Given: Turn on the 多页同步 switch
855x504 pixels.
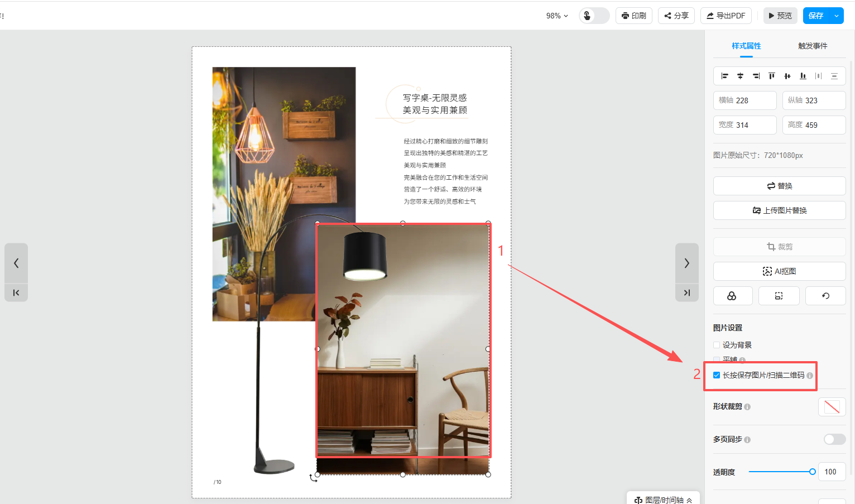Looking at the screenshot, I should (x=834, y=439).
